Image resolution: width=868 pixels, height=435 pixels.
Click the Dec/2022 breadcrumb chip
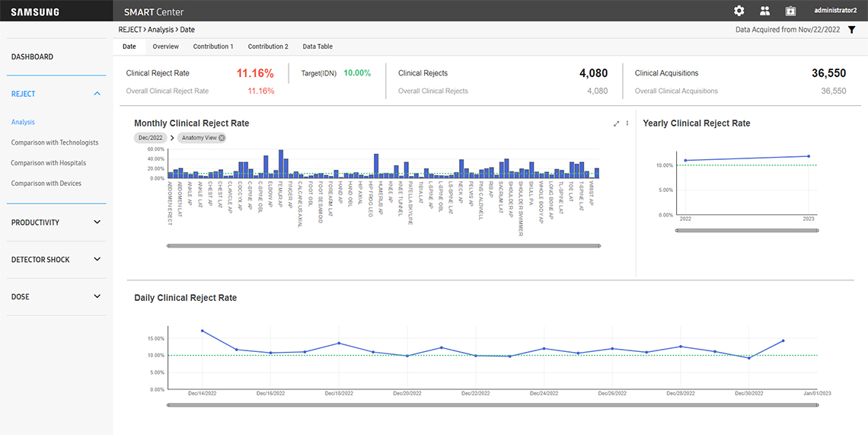pyautogui.click(x=150, y=138)
